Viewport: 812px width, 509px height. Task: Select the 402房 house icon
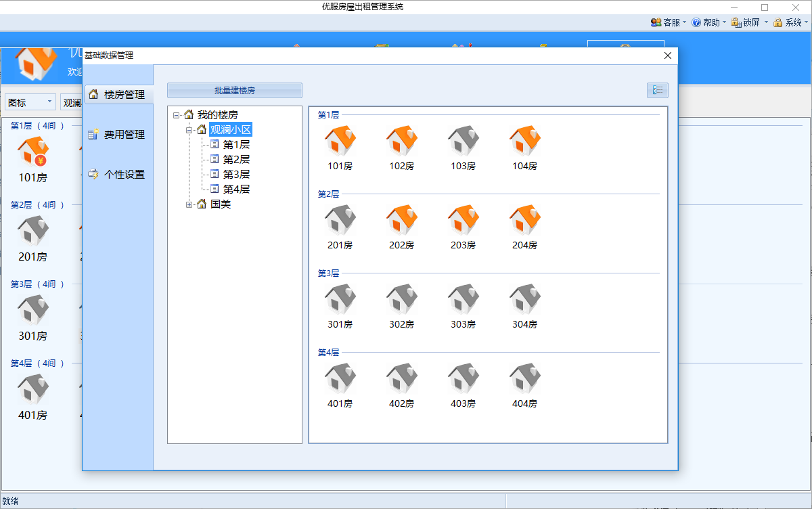coord(401,379)
